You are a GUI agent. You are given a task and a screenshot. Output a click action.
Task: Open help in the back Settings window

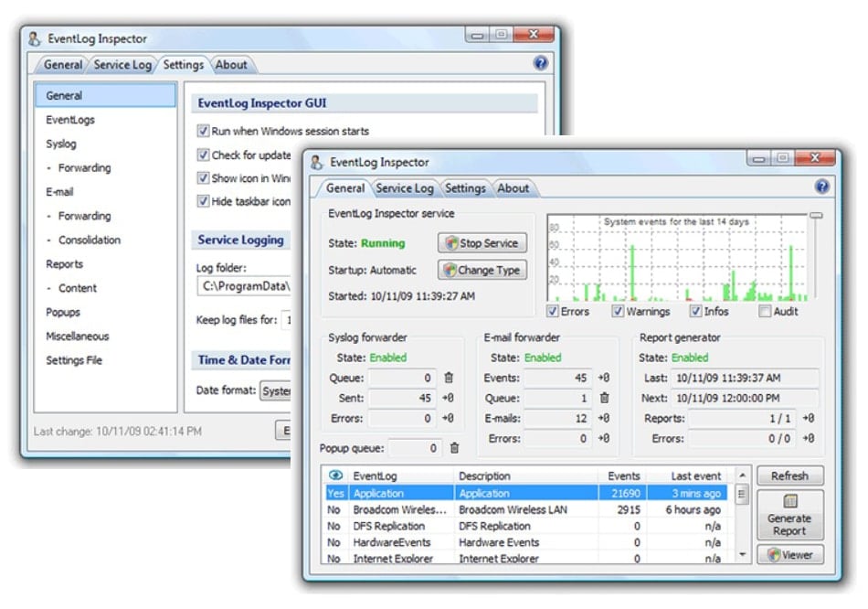(x=540, y=63)
